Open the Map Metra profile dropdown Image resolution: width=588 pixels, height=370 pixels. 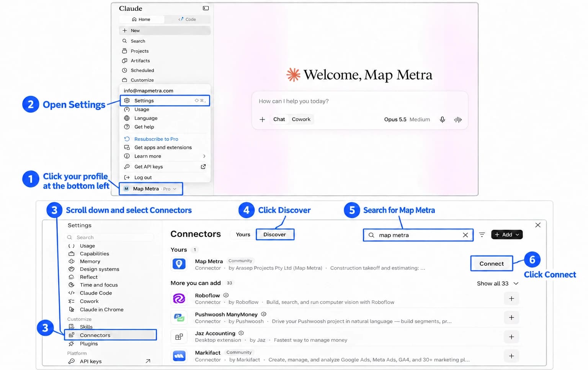[x=150, y=189]
